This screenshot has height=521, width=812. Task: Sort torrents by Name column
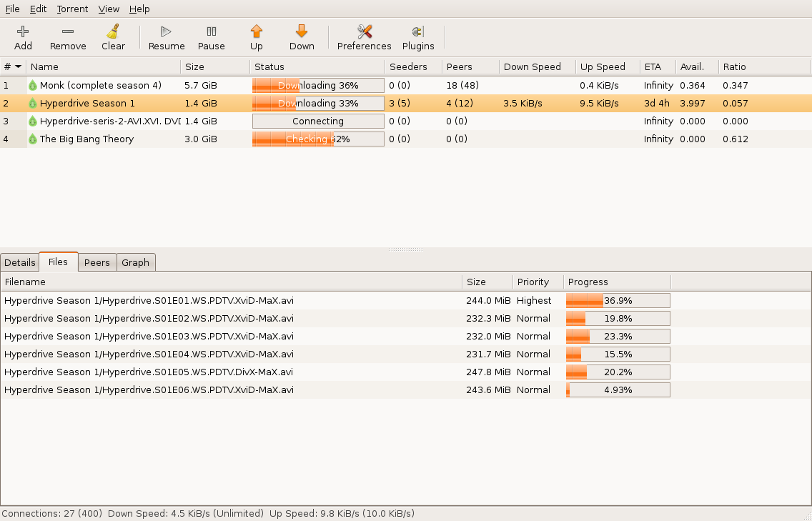[104, 66]
